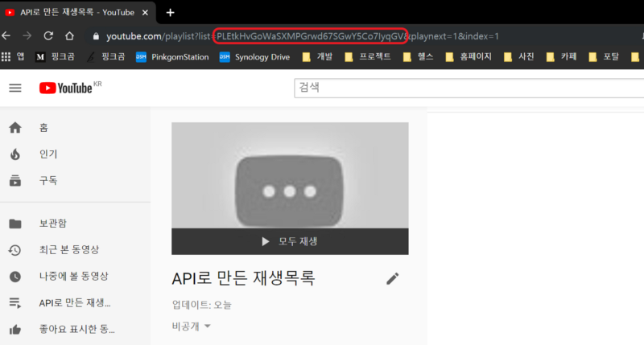Viewport: 644px width, 345px height.
Task: Open the 비공개 privacy dropdown
Action: pos(192,327)
